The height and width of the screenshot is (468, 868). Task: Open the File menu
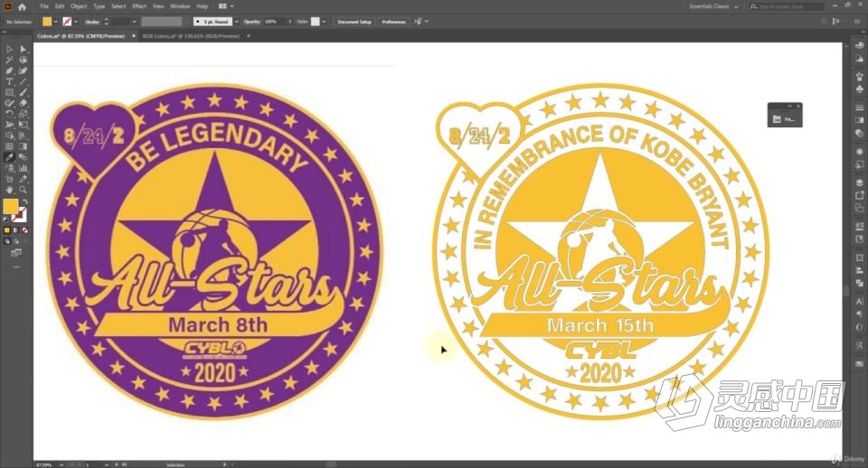pos(44,6)
